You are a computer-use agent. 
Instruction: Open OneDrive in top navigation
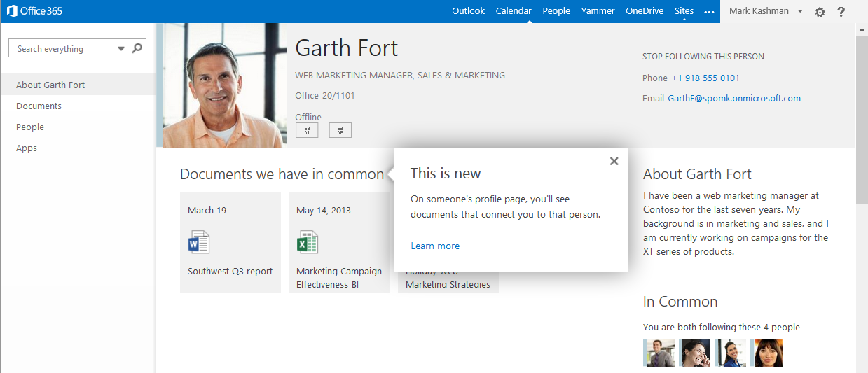(x=645, y=11)
